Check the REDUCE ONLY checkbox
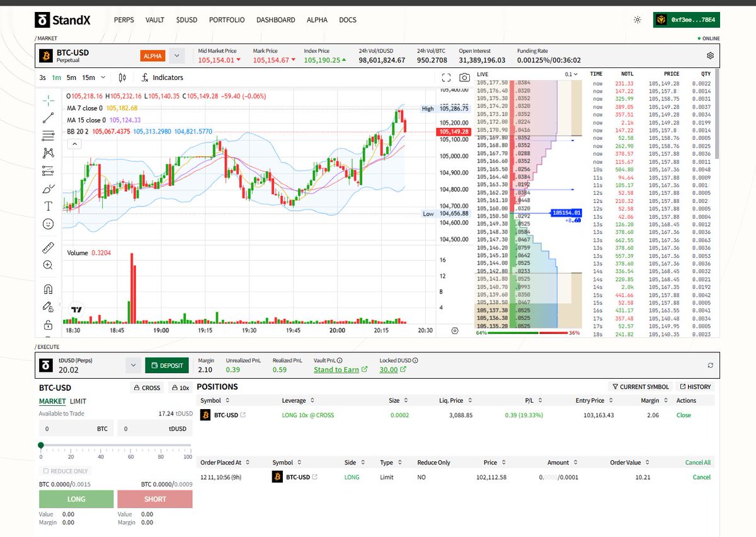The width and height of the screenshot is (756, 537). [45, 471]
